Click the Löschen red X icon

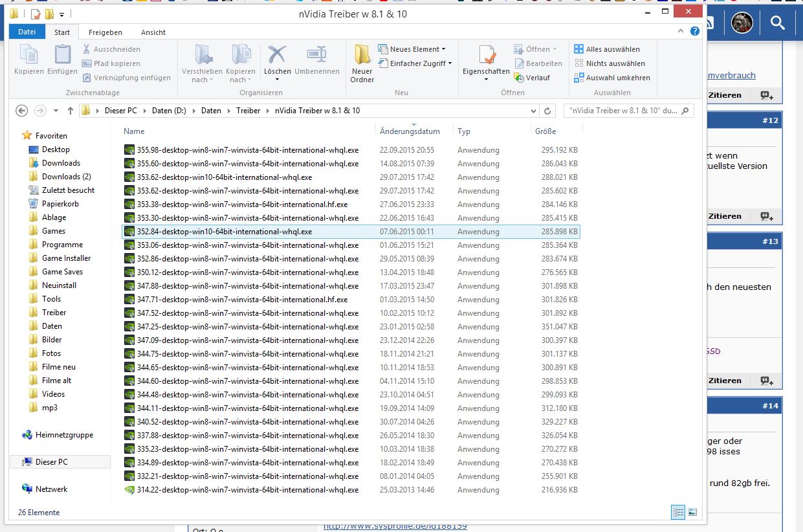[278, 54]
